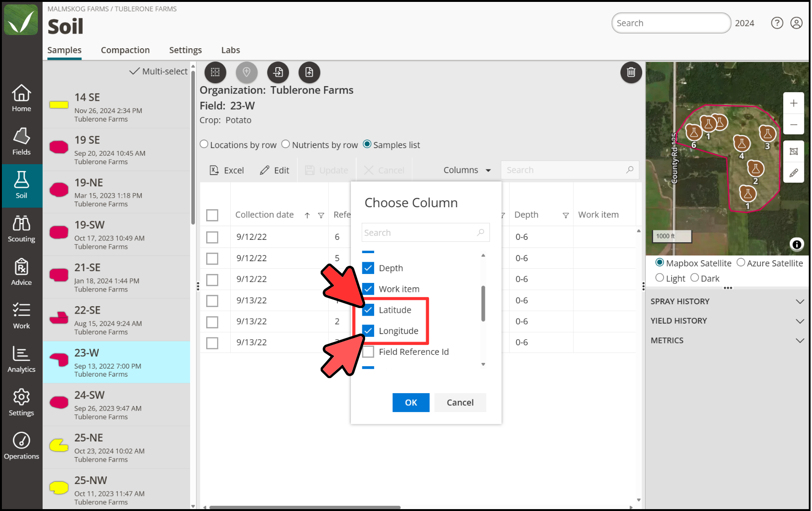The height and width of the screenshot is (511, 812).
Task: Check the header select-all checkbox
Action: coord(212,215)
